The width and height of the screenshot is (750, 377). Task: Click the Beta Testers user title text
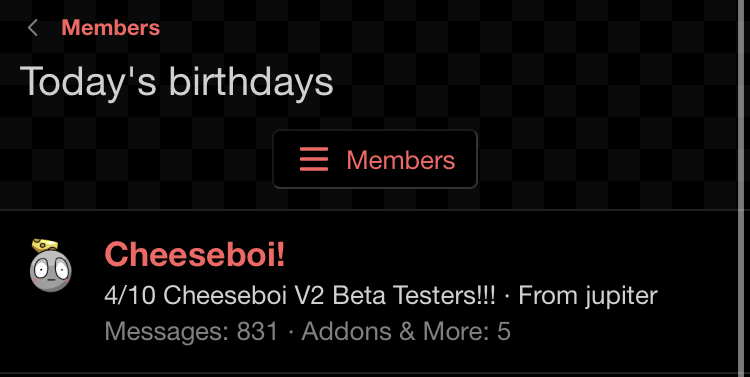click(300, 295)
